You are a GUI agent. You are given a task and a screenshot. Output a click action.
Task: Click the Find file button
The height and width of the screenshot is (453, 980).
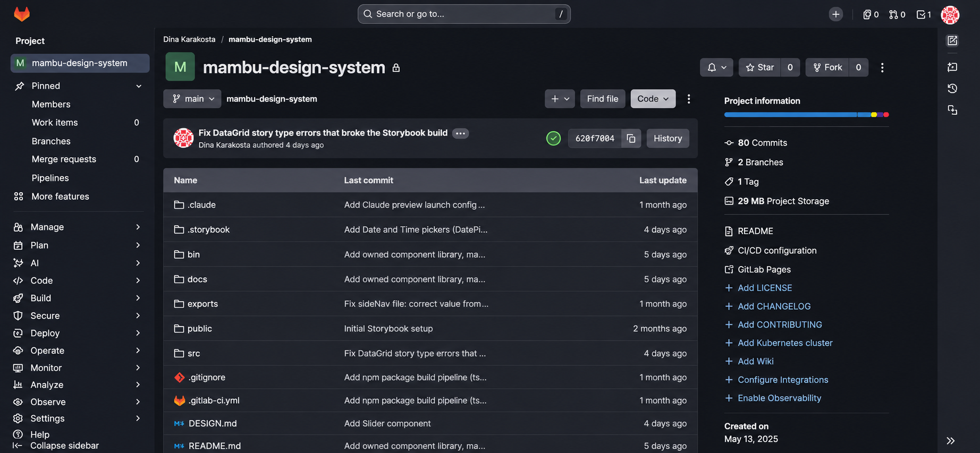tap(603, 99)
